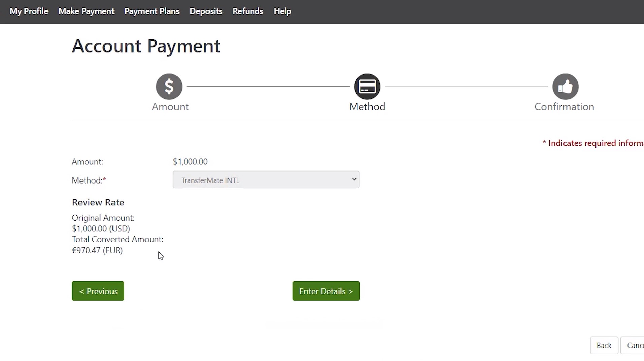Click the Amount step label text

pyautogui.click(x=170, y=107)
